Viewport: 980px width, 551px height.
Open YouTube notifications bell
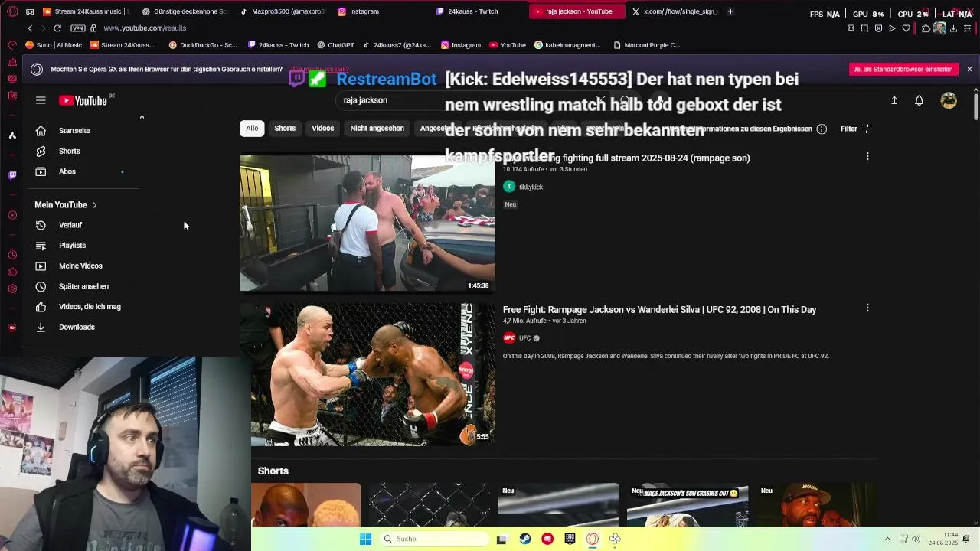(x=919, y=100)
